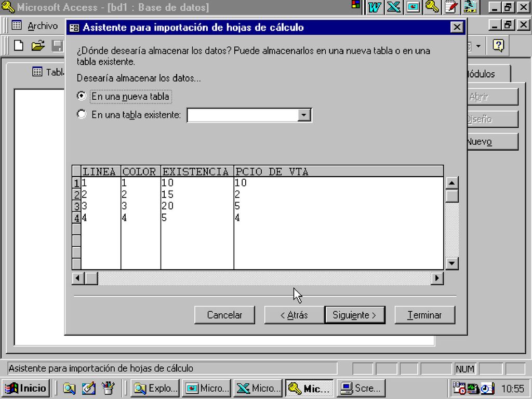Open toolbar dropdown arrow left of help icon
This screenshot has width=532, height=399.
(x=478, y=46)
